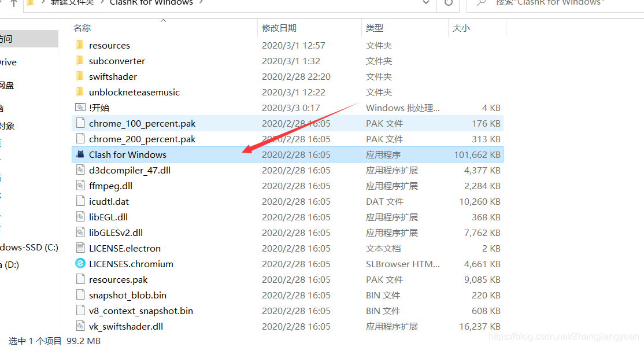Viewport: 644px width, 347px height.
Task: Select the Windows-SSD (C:) drive
Action: pyautogui.click(x=29, y=247)
